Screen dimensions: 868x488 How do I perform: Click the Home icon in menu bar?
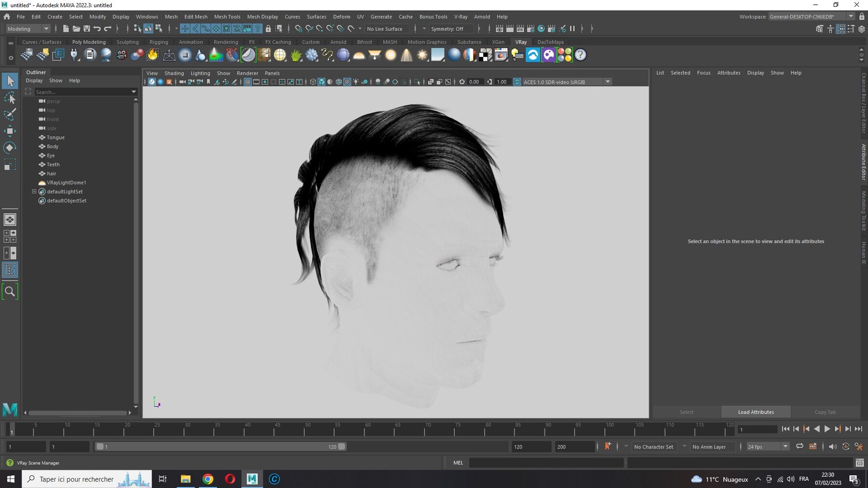(7, 16)
